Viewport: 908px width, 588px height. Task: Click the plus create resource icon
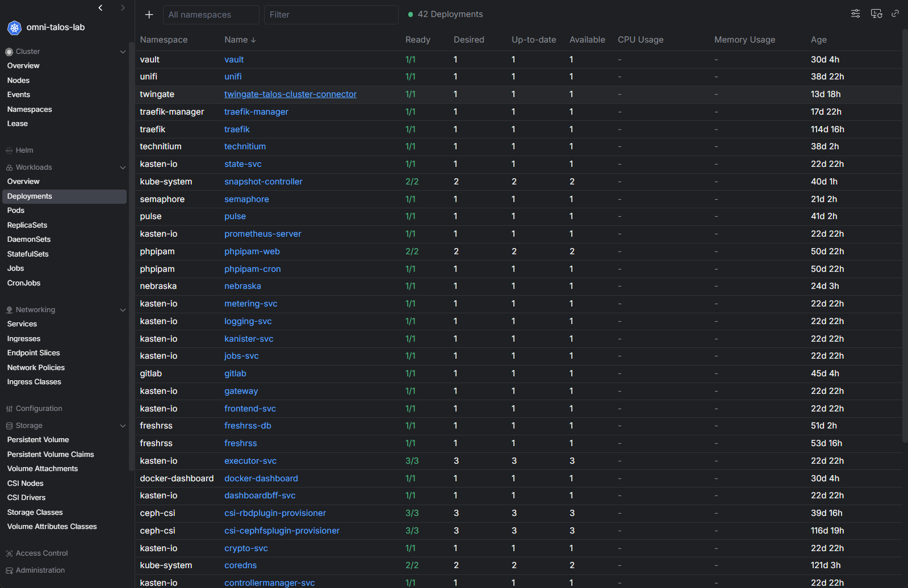tap(149, 15)
